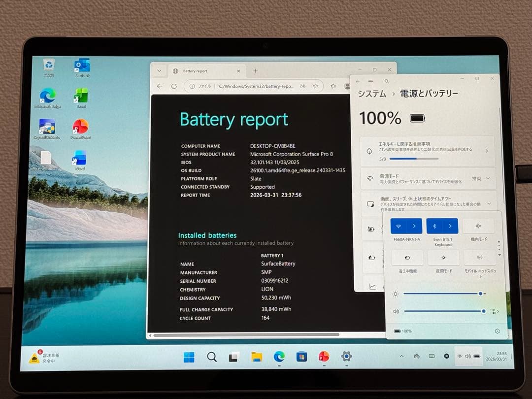
Task: Enable airplane mode (機内モード)
Action: pyautogui.click(x=478, y=226)
